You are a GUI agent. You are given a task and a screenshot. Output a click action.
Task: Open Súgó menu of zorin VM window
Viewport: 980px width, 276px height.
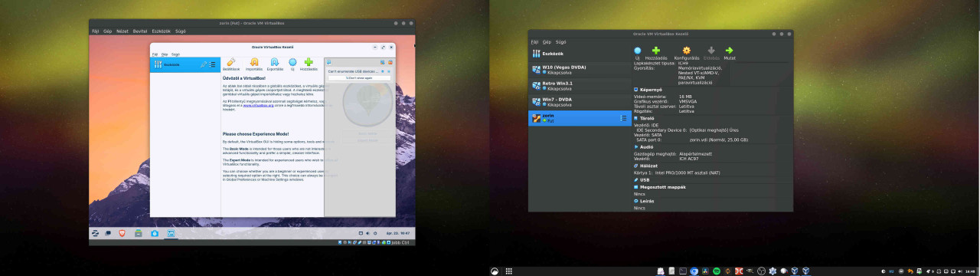(181, 31)
